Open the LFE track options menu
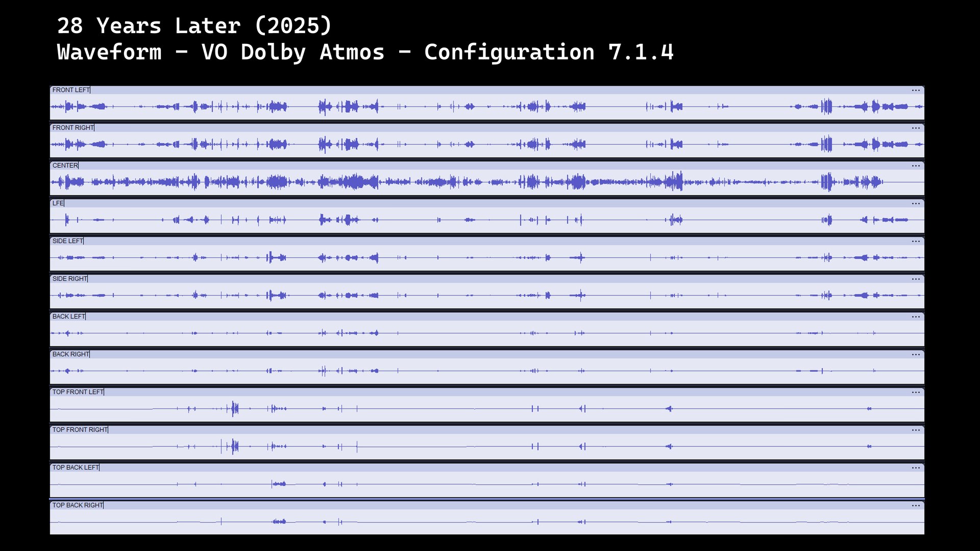Screen dimensions: 980x551 [x=916, y=204]
